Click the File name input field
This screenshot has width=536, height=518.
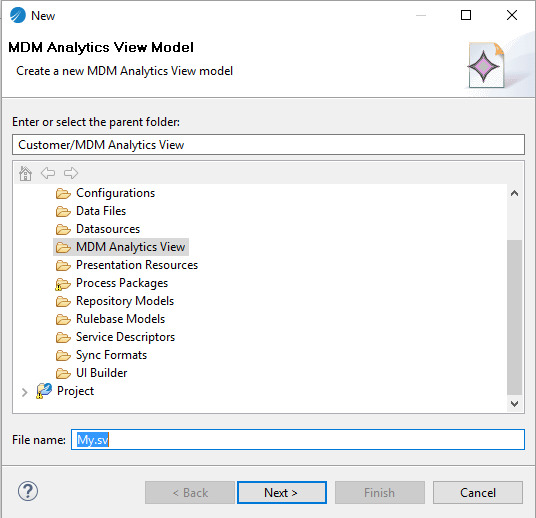(298, 439)
